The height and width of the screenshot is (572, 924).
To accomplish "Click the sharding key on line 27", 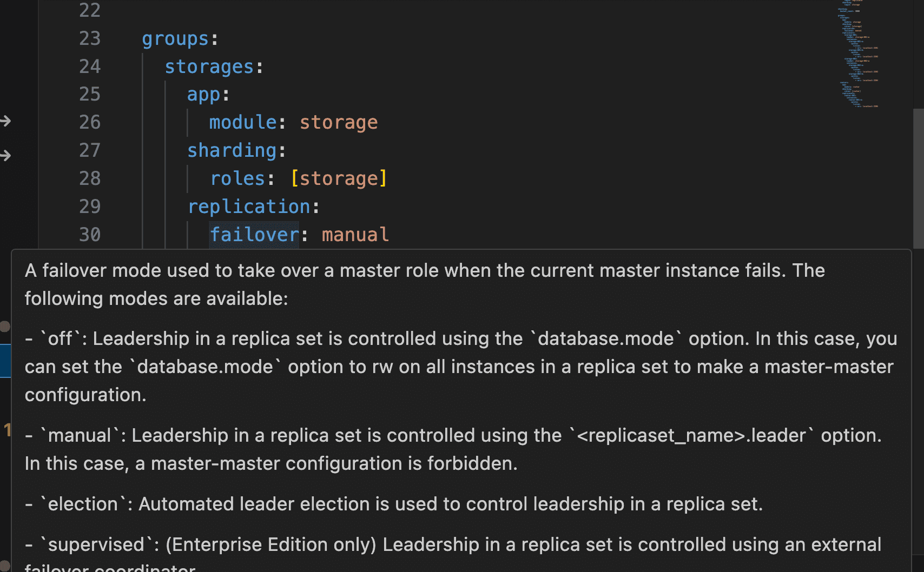I will tap(232, 151).
